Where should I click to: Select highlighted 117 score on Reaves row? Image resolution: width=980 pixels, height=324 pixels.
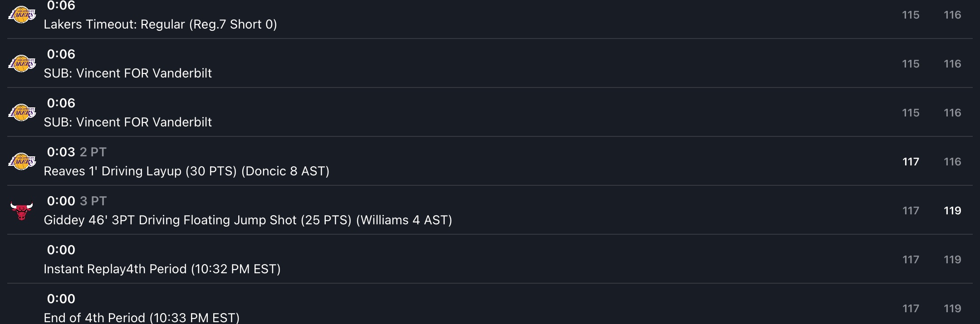(911, 162)
